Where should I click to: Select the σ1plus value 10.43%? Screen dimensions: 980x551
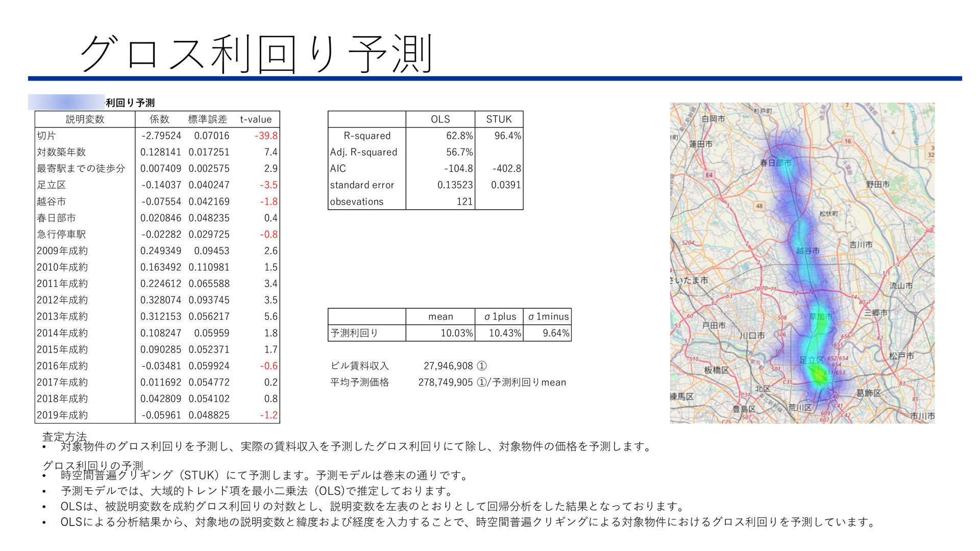click(x=505, y=333)
